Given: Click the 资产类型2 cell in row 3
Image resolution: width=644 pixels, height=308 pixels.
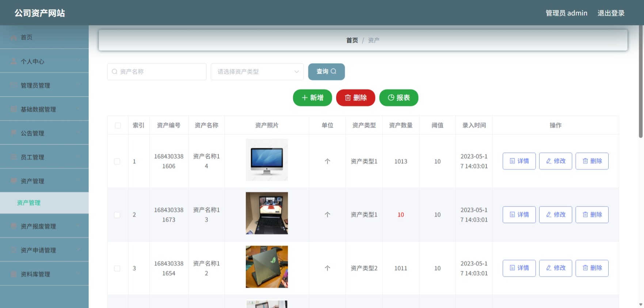Looking at the screenshot, I should tap(364, 268).
